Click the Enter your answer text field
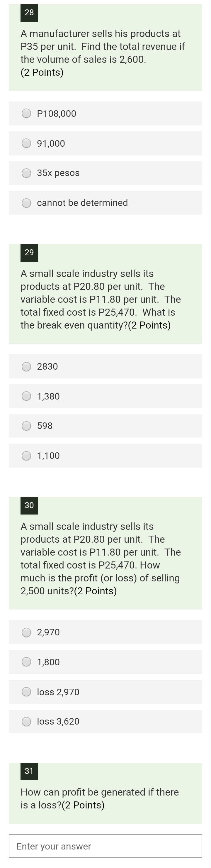Screen dimensions: 211x868 (x=105, y=846)
